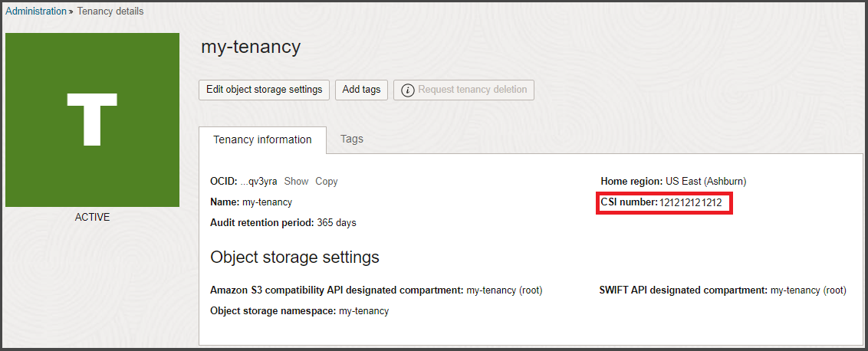
Task: Click the my-tenancy page heading
Action: [251, 47]
